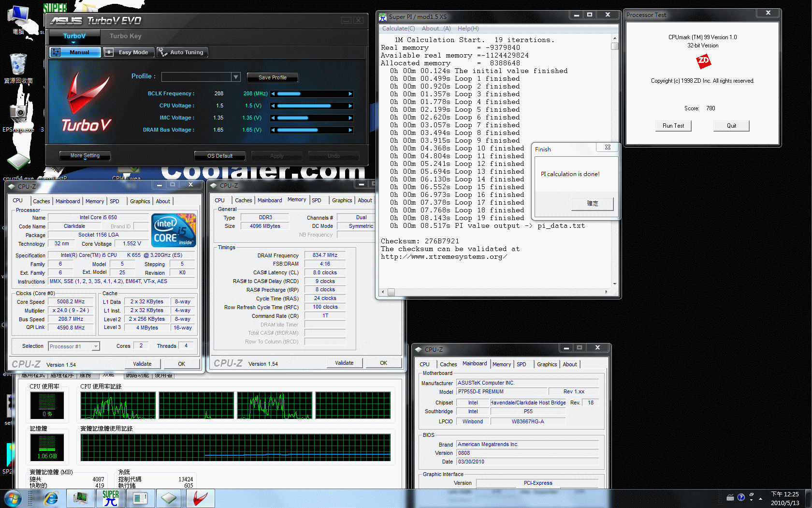Adjust the CPU Voltage slider
Screen dimensions: 812x508
coord(312,106)
